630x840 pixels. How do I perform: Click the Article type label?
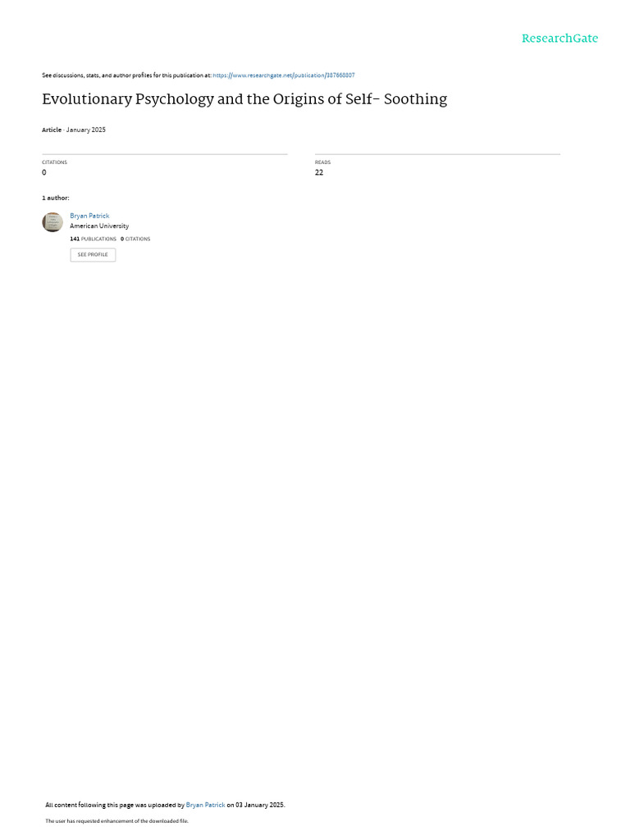tap(52, 130)
